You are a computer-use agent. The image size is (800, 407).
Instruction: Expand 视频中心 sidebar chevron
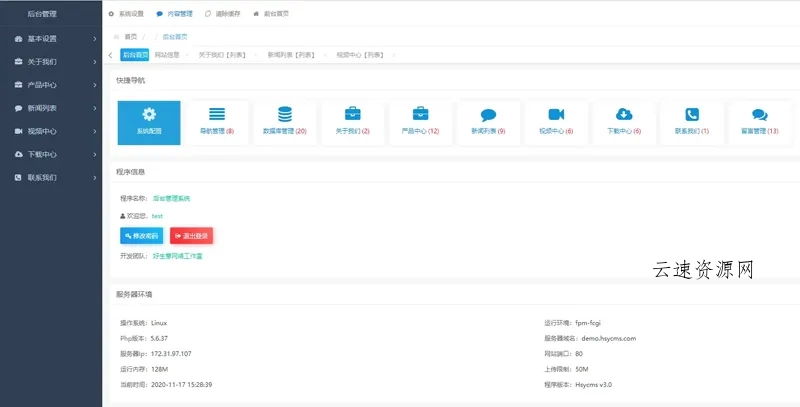point(95,131)
